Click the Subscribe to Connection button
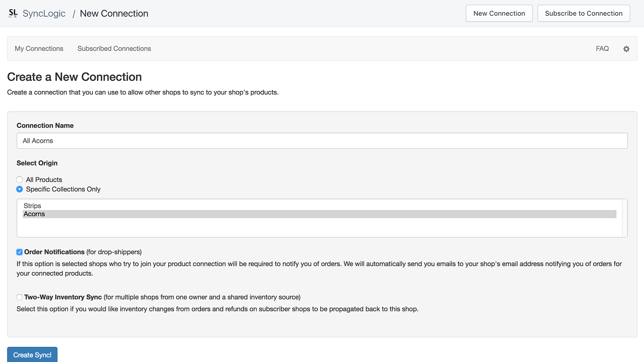 pos(584,13)
